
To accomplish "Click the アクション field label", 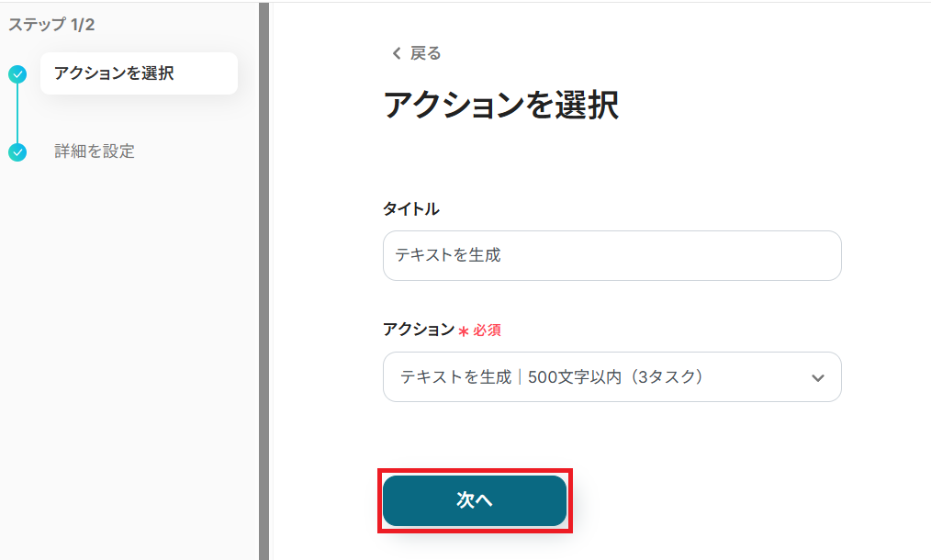I will pos(418,330).
